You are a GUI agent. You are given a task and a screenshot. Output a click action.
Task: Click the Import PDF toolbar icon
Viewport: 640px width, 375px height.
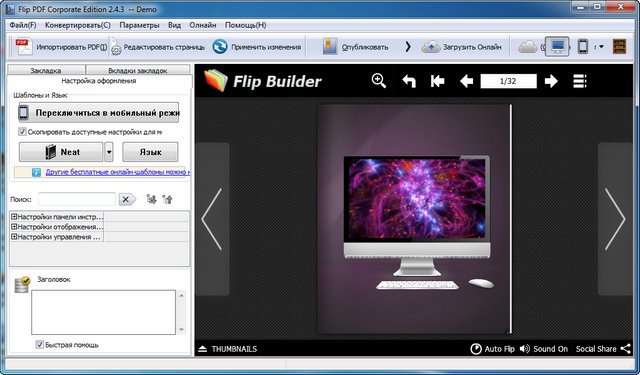pyautogui.click(x=24, y=47)
